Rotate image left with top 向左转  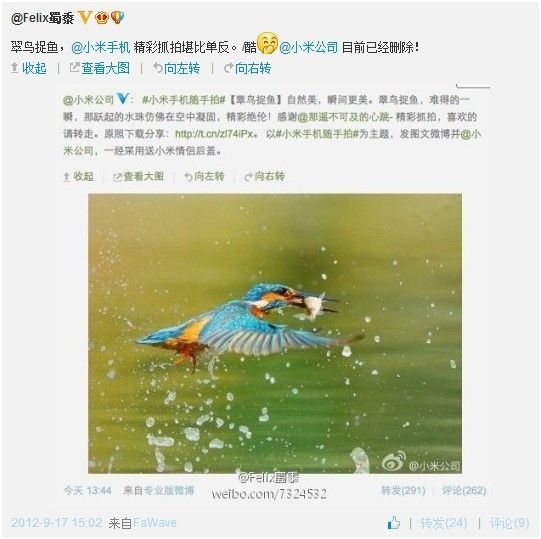176,68
